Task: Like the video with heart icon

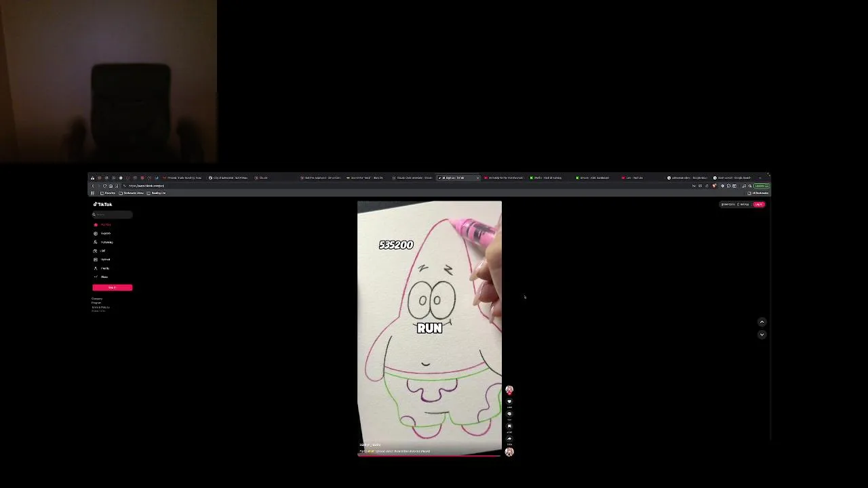Action: tap(509, 401)
